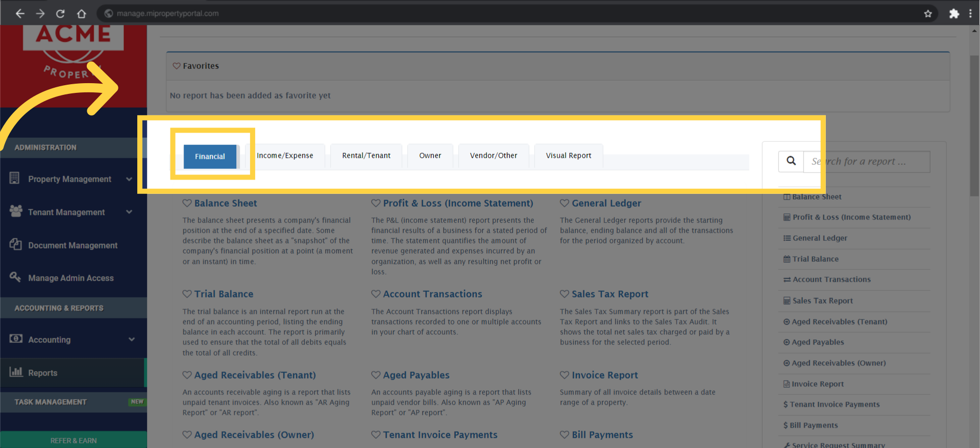Click Property Management building icon
Viewport: 980px width, 448px height.
coord(15,178)
